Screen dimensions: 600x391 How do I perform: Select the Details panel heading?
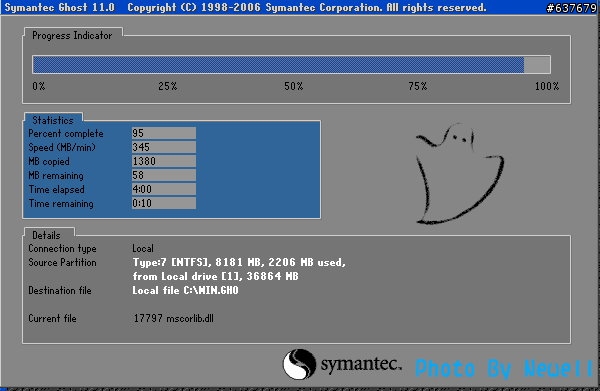[46, 235]
